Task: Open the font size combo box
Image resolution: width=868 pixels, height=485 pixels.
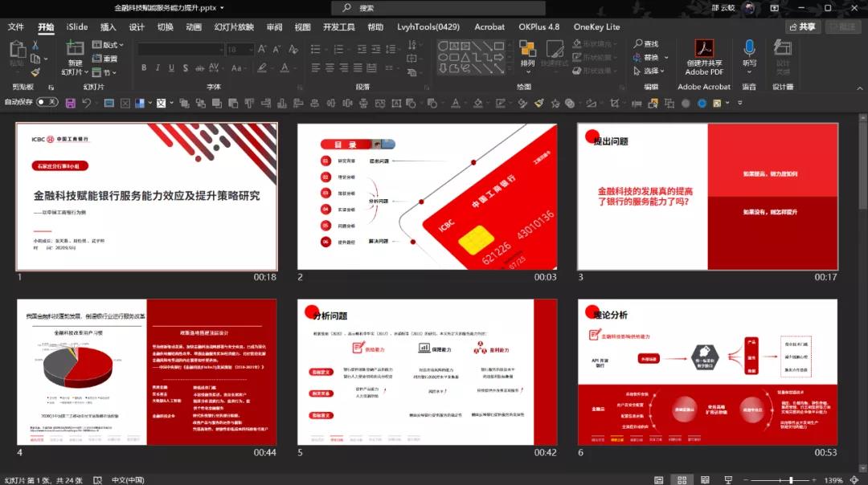Action: pyautogui.click(x=240, y=50)
